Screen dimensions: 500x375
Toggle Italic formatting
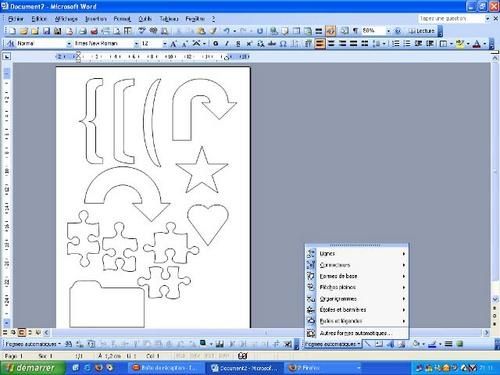point(227,44)
